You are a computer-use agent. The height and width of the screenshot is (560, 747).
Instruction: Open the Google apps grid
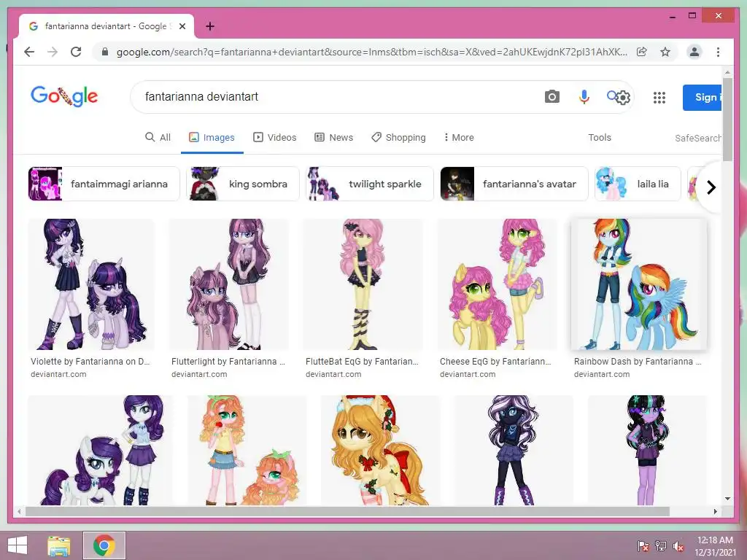pos(659,98)
